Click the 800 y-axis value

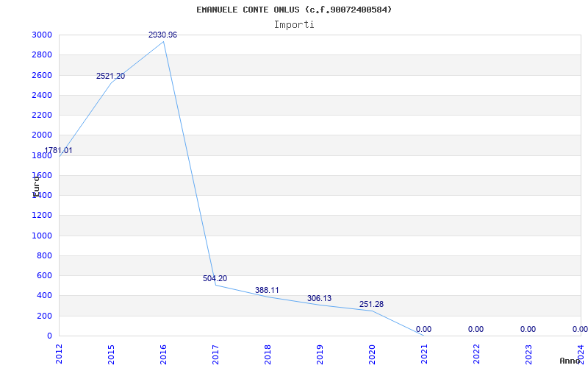tap(44, 255)
